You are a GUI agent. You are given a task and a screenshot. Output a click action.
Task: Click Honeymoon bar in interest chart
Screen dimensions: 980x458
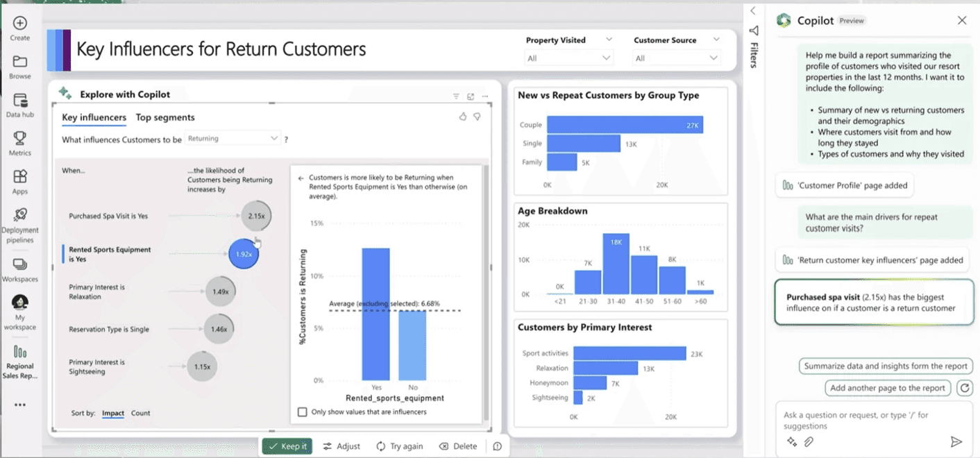pyautogui.click(x=591, y=383)
